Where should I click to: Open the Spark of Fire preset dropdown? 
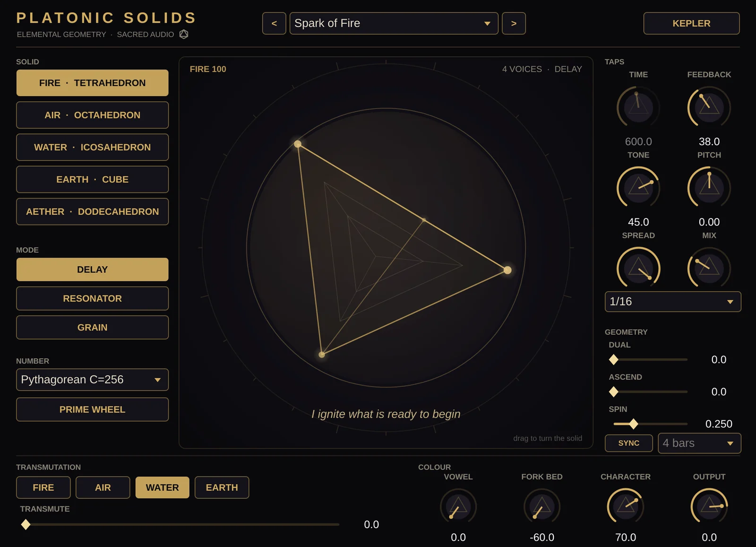pyautogui.click(x=394, y=23)
